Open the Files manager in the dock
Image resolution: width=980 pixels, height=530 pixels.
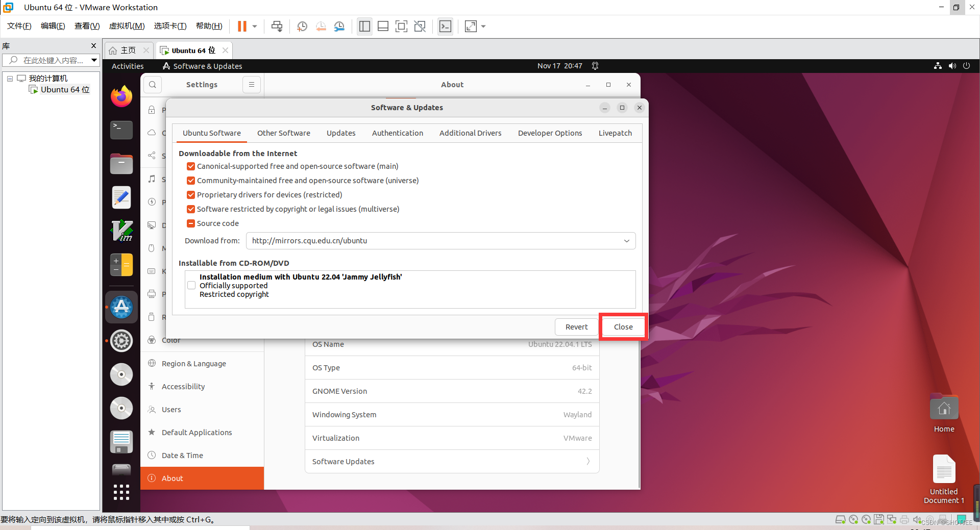coord(121,164)
